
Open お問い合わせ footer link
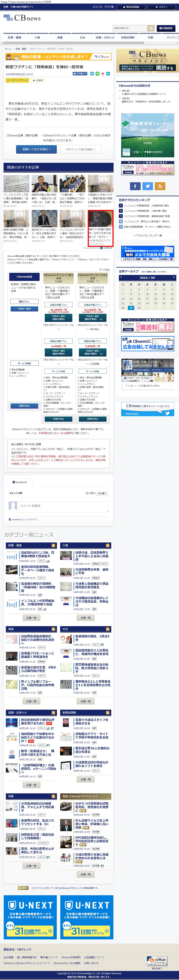pos(91,963)
